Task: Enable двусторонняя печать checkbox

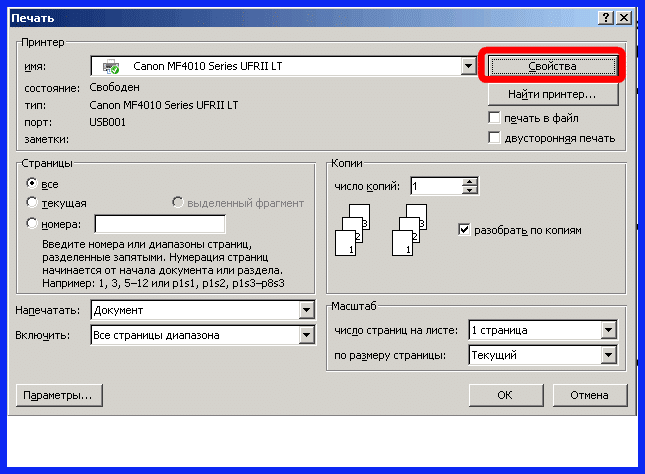Action: (x=494, y=138)
